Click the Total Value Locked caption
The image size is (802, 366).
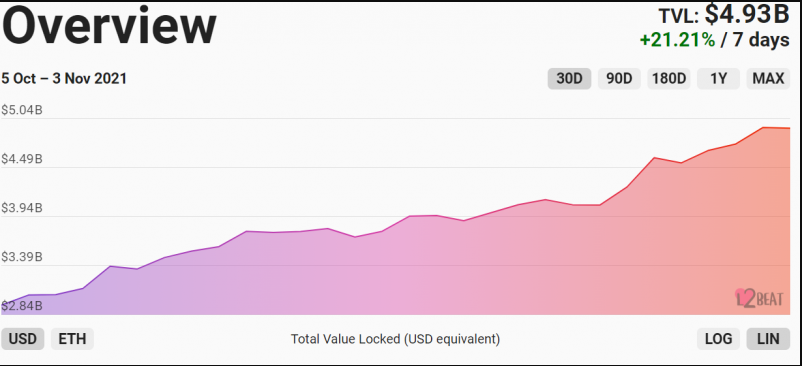point(395,338)
